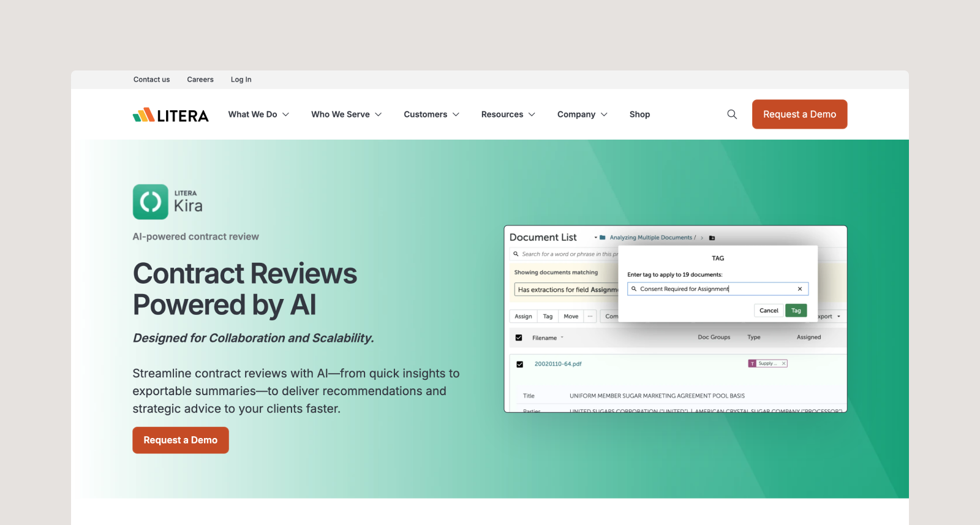Expand the Customers menu chevron
Screen dimensions: 980x525
(456, 115)
